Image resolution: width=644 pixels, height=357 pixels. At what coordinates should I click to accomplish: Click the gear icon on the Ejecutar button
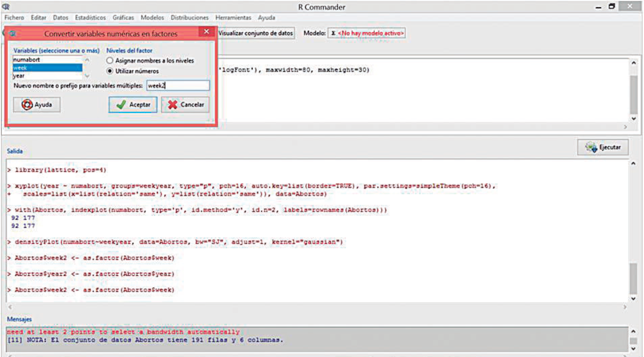click(x=591, y=147)
